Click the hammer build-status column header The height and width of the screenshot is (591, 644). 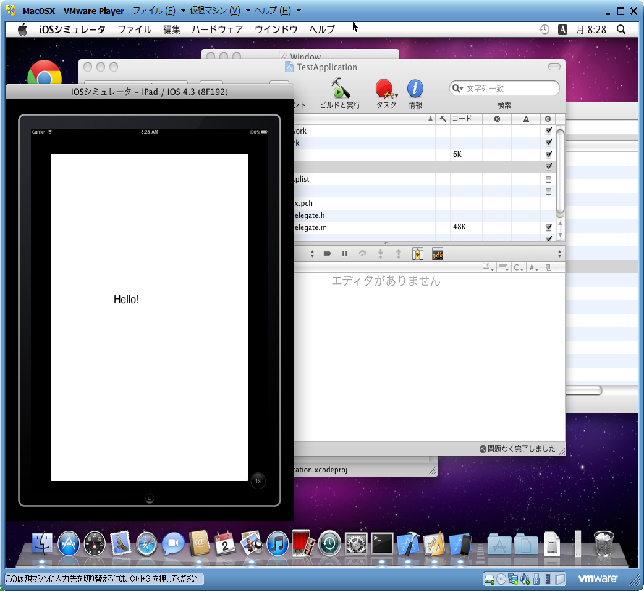(443, 119)
